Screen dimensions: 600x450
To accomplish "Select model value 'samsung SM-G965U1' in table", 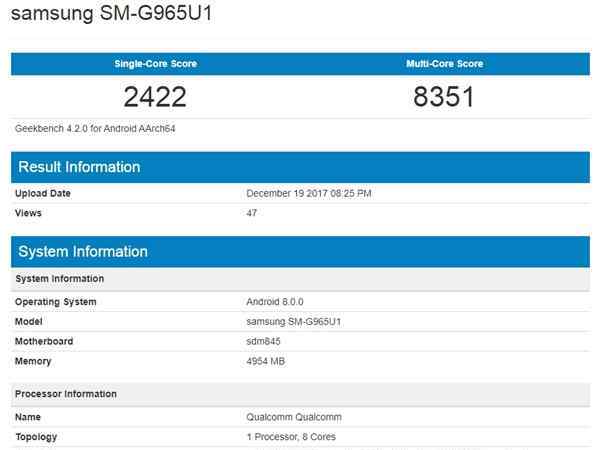I will click(293, 321).
